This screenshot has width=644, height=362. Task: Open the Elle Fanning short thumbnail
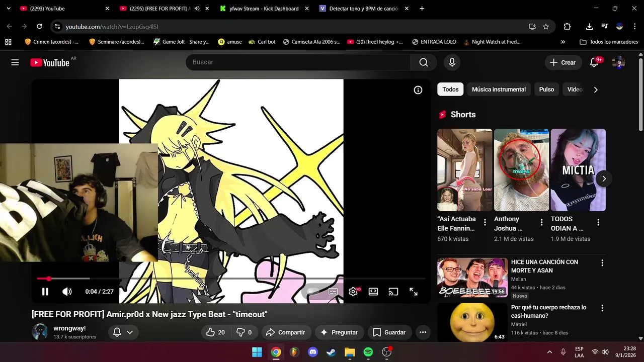coord(465,170)
